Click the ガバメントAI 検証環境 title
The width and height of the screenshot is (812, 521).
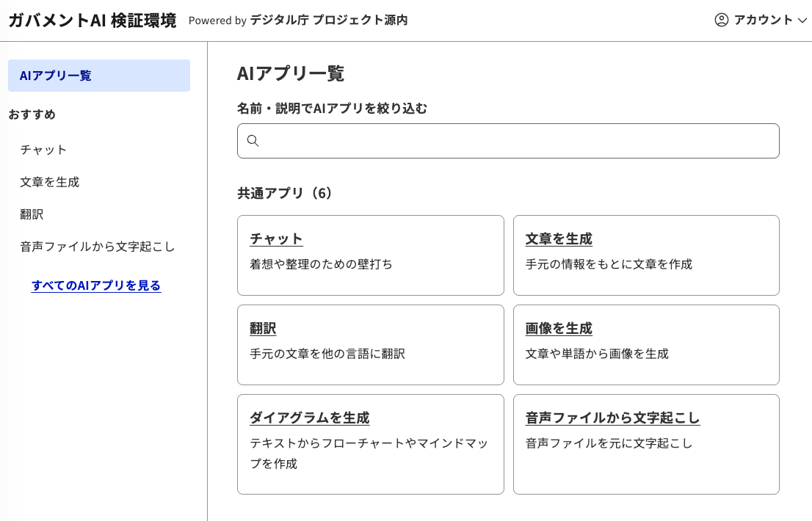pyautogui.click(x=91, y=21)
